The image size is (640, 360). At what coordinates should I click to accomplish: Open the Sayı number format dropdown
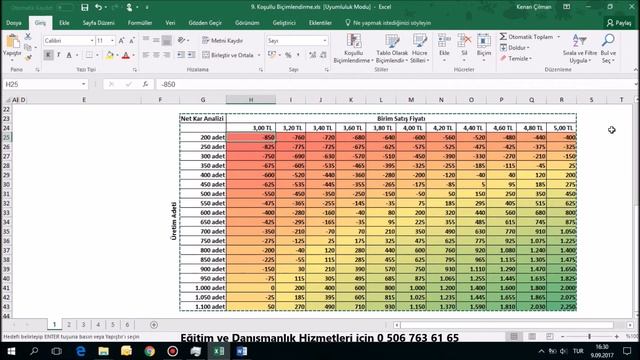pyautogui.click(x=325, y=40)
